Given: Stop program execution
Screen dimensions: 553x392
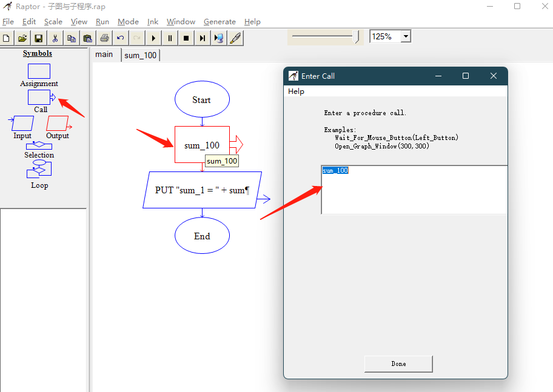Looking at the screenshot, I should pyautogui.click(x=186, y=38).
